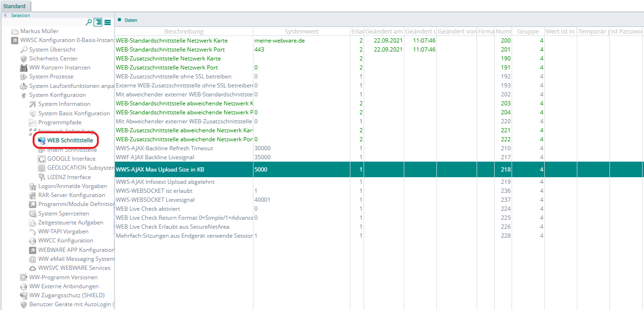Click the WWSVC WEBWARE Services cloud icon
644x310 pixels.
[33, 268]
